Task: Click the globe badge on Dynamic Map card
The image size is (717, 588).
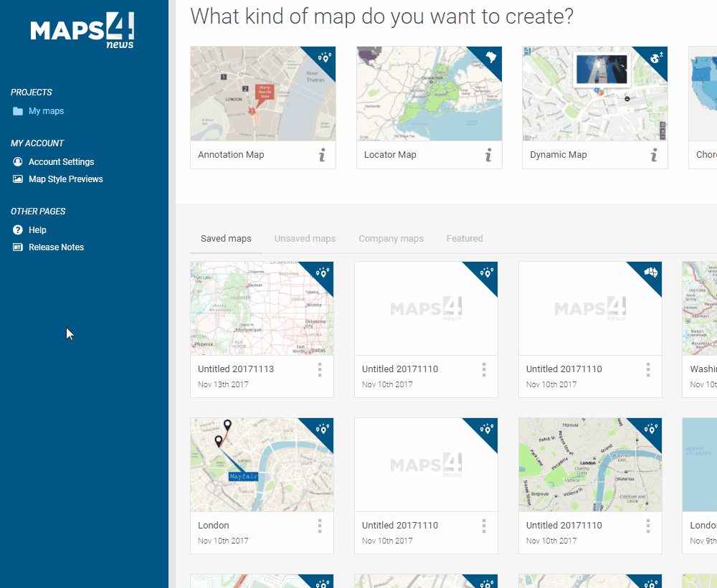Action: [657, 57]
